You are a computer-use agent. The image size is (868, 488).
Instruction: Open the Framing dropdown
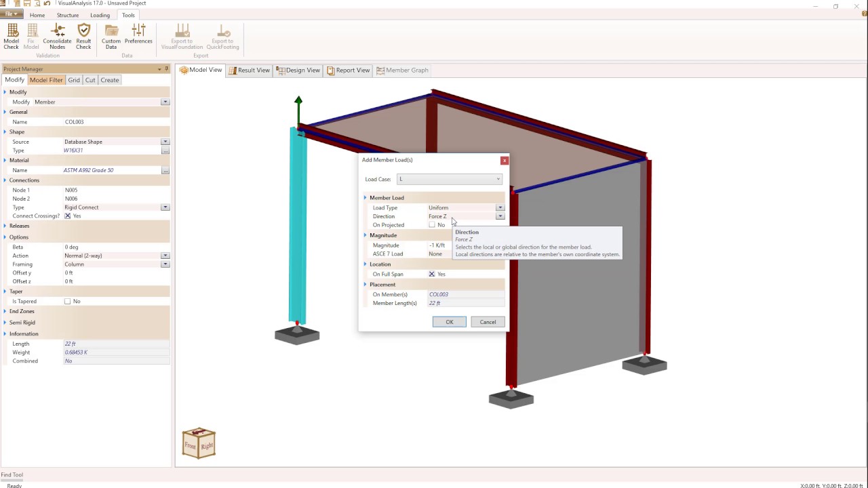click(x=165, y=264)
